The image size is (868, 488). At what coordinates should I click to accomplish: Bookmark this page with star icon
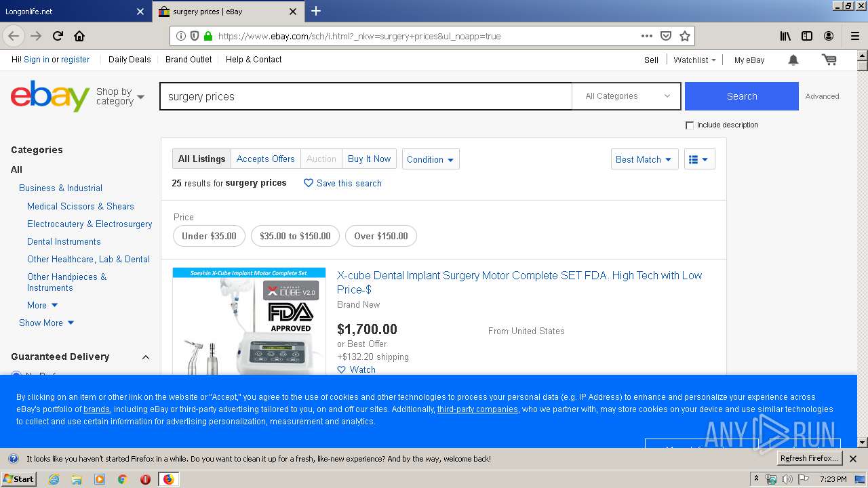coord(685,36)
